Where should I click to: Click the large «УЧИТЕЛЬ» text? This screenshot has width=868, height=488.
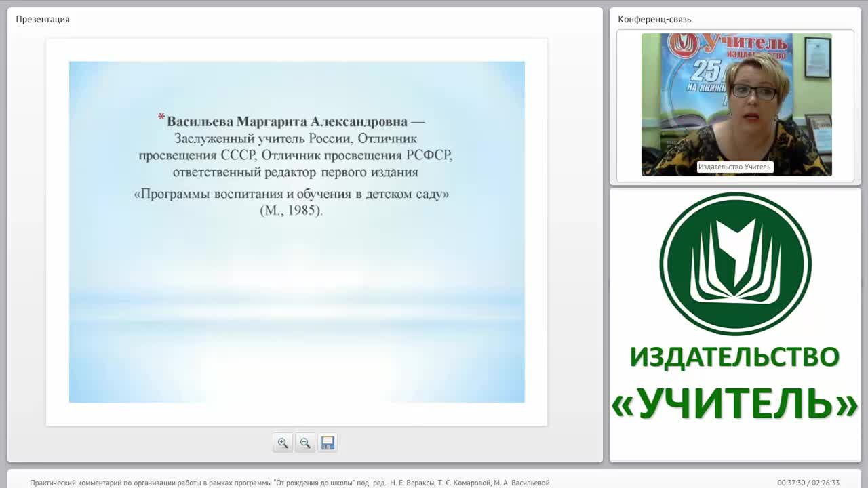[735, 404]
